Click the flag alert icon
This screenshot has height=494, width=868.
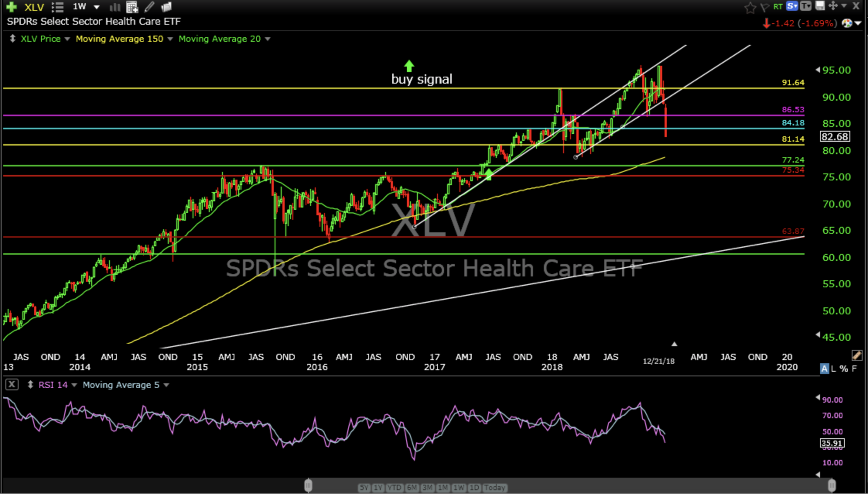pos(765,7)
